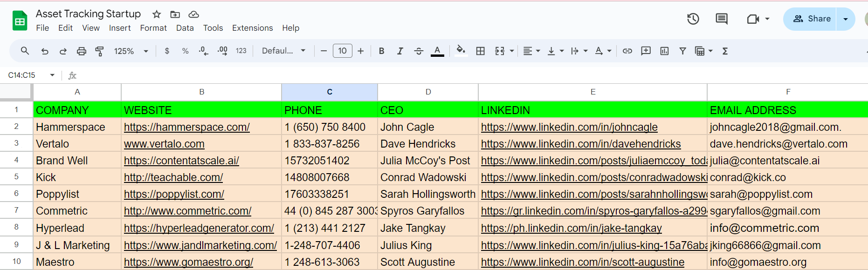Open the Help menu
The height and width of the screenshot is (270, 868).
290,28
